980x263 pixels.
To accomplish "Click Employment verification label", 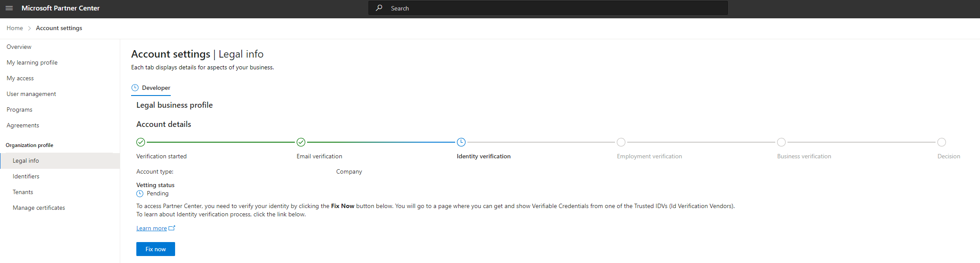I will pyautogui.click(x=649, y=156).
